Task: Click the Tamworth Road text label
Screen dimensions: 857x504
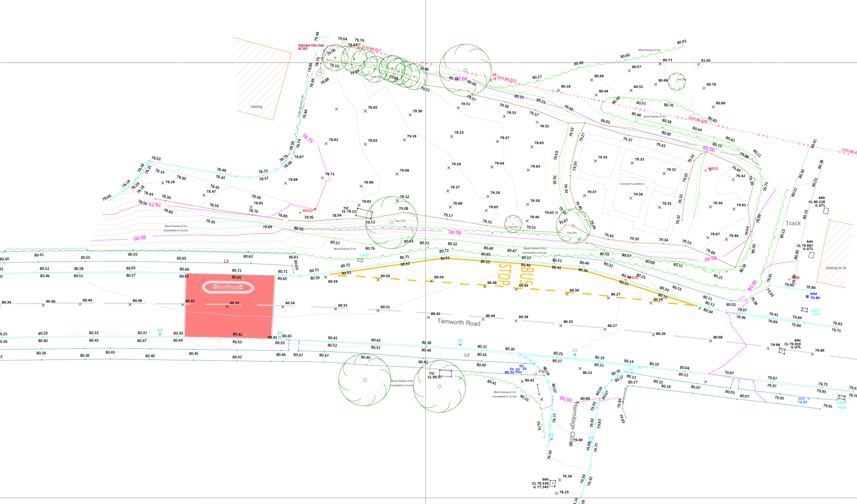Action: (458, 322)
